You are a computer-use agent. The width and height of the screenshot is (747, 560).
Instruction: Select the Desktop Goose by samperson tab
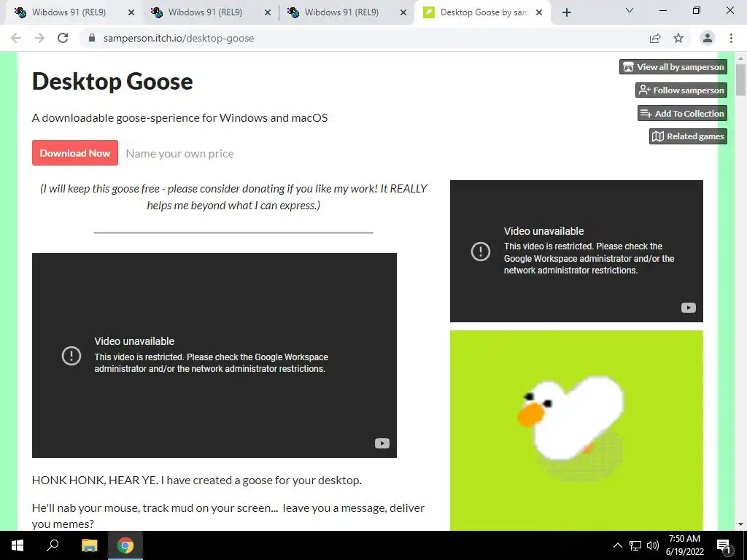point(483,12)
